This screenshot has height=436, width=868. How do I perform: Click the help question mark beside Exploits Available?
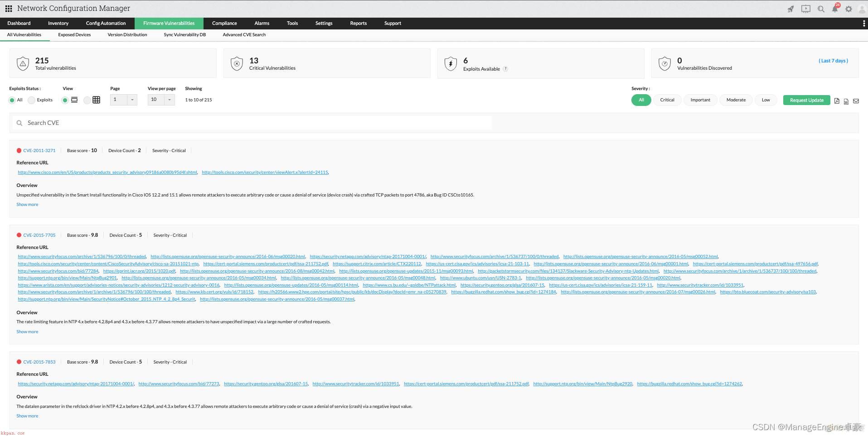(x=505, y=69)
